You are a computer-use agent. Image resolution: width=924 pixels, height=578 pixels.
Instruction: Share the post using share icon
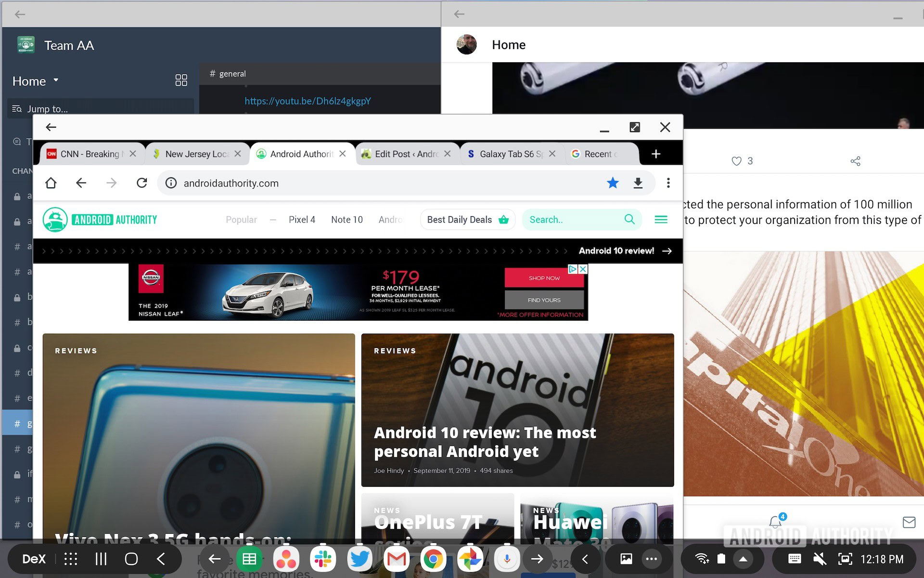click(855, 161)
